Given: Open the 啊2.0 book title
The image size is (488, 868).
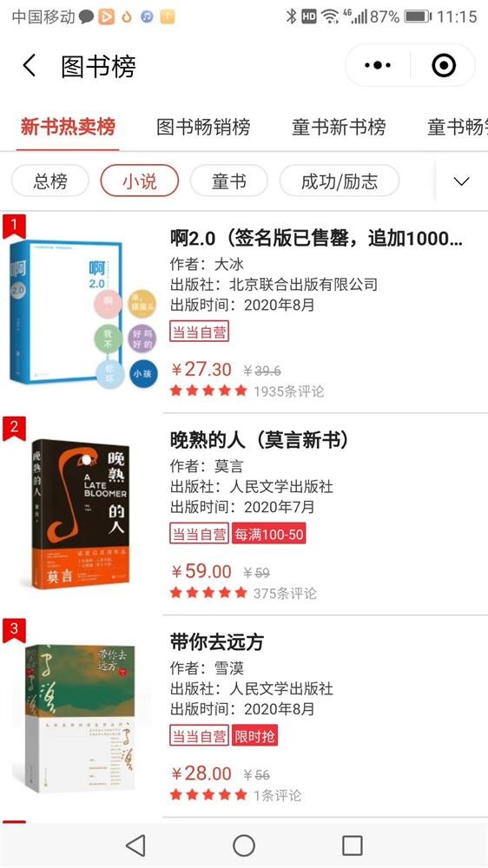Looking at the screenshot, I should (x=316, y=239).
